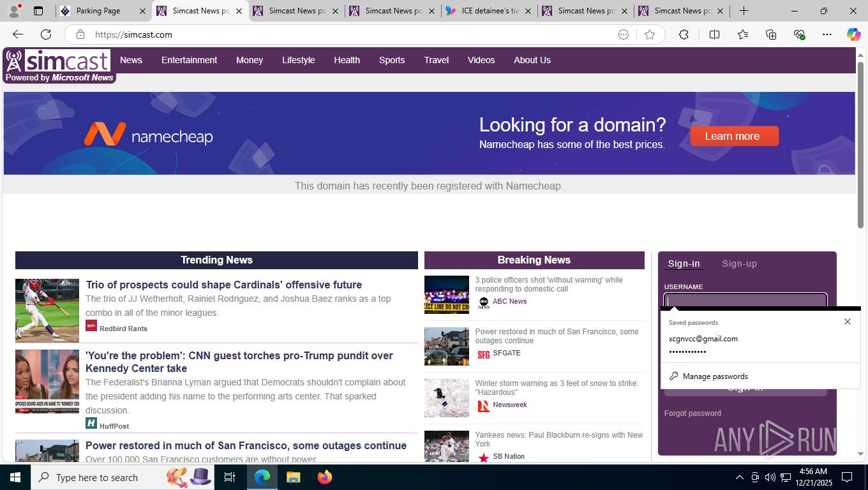Open Winter storm warning article
The image size is (868, 490).
(557, 388)
